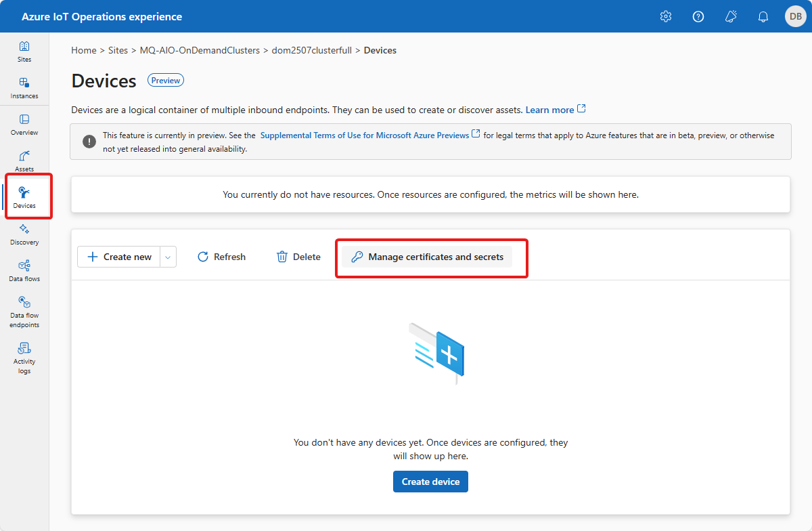
Task: Show notifications bell
Action: point(763,16)
